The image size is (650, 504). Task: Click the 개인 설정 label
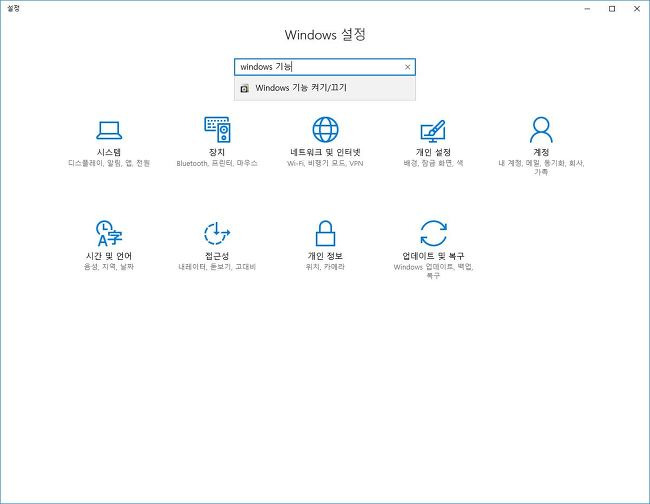point(433,152)
